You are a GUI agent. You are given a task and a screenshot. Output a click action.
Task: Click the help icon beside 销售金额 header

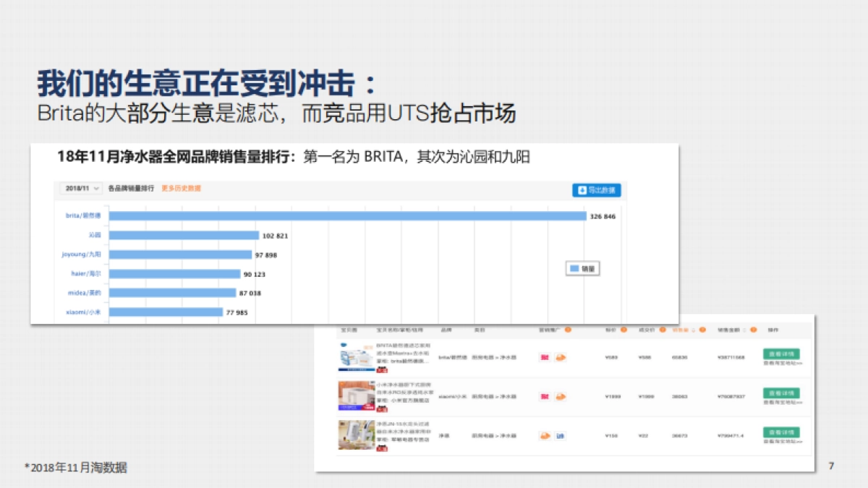[x=752, y=331]
